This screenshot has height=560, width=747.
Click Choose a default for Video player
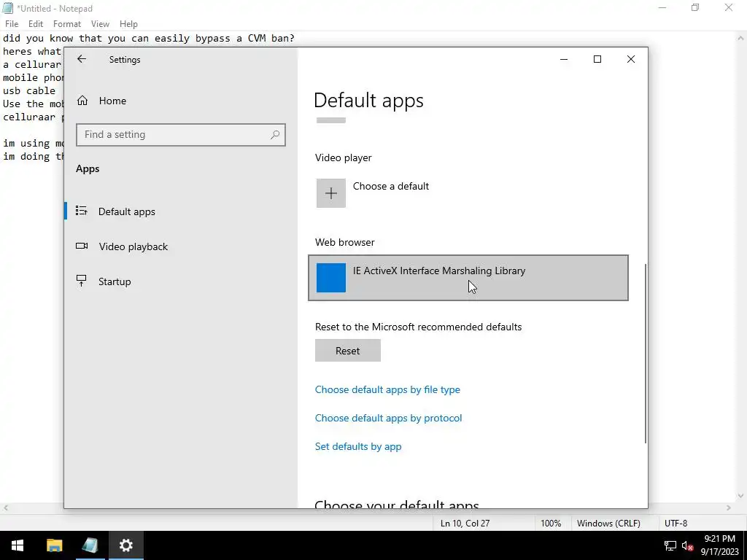point(391,186)
